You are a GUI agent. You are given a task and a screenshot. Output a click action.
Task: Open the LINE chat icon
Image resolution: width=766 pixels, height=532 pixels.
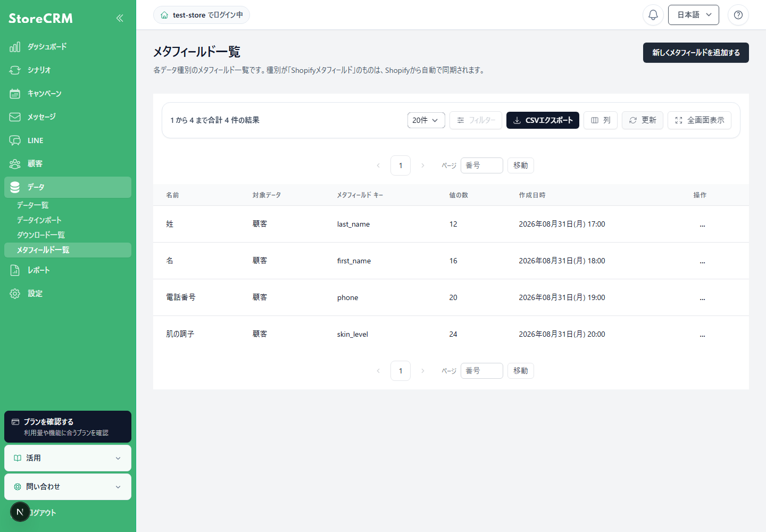tap(15, 140)
